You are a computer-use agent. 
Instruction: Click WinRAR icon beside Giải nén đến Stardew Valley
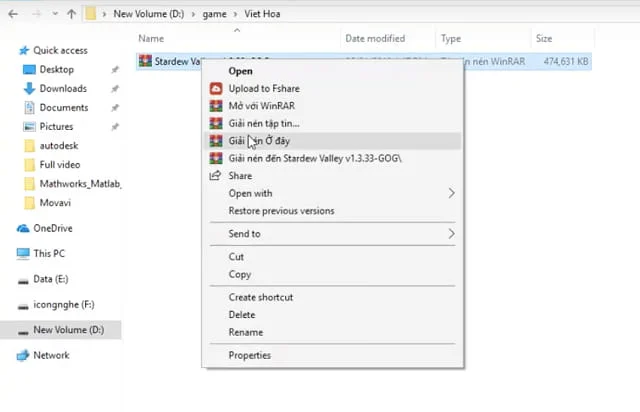click(x=216, y=158)
